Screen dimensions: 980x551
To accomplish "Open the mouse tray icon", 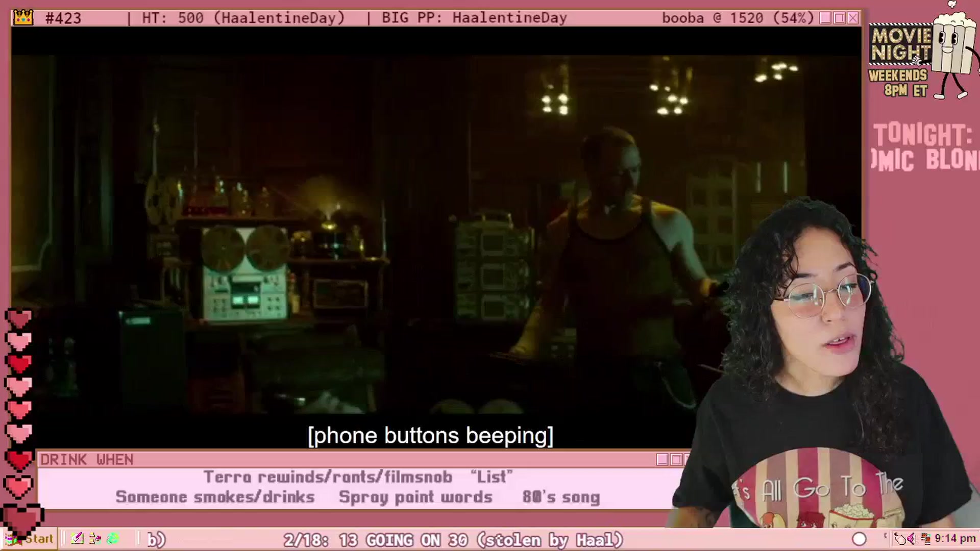I will point(900,538).
